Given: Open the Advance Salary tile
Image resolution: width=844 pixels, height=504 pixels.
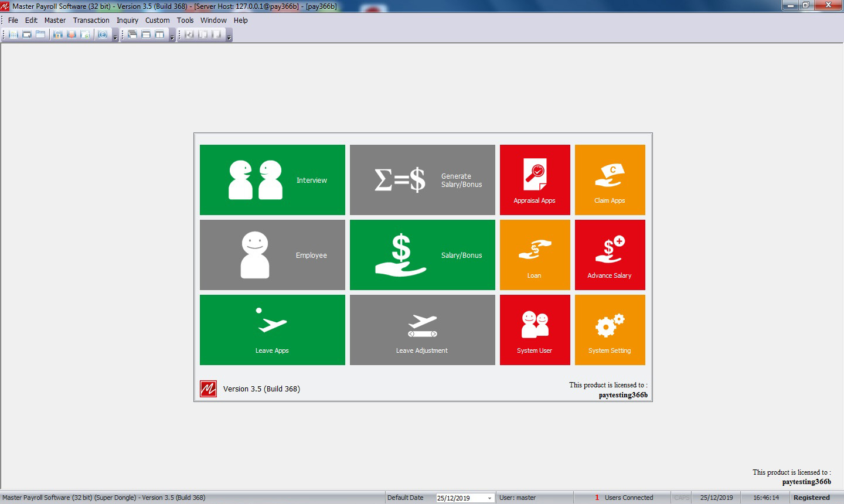Looking at the screenshot, I should 610,255.
